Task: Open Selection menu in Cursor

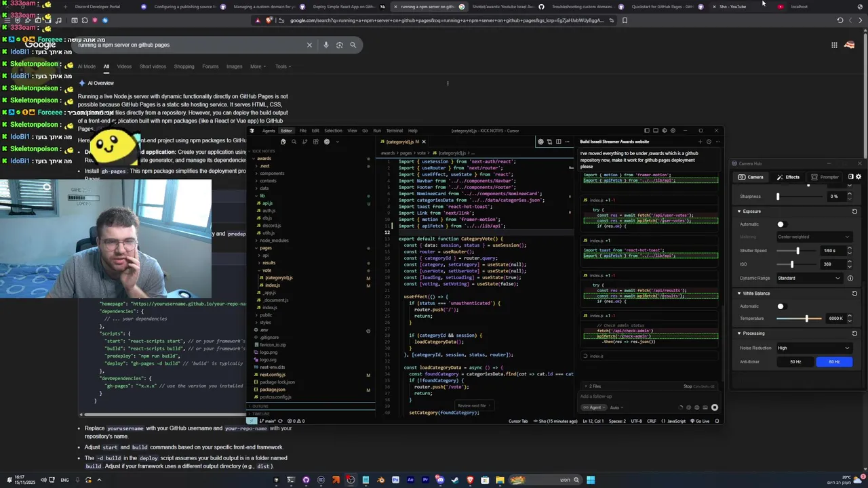Action: [x=333, y=131]
